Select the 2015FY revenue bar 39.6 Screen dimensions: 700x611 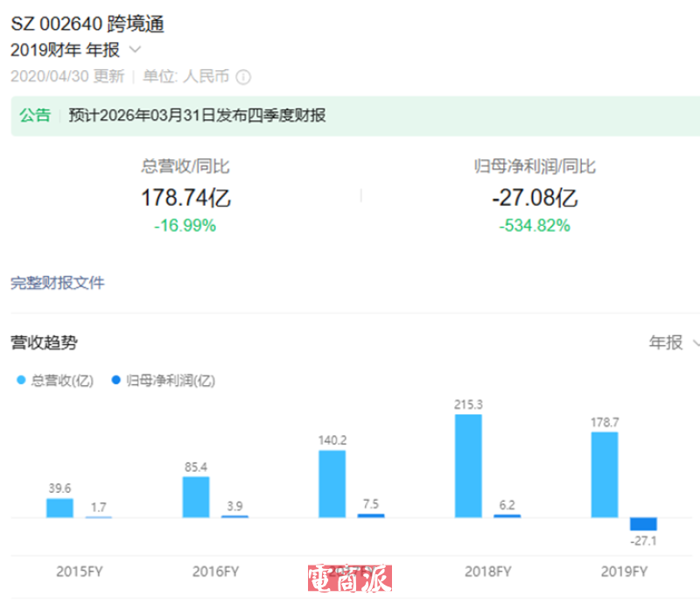(59, 508)
